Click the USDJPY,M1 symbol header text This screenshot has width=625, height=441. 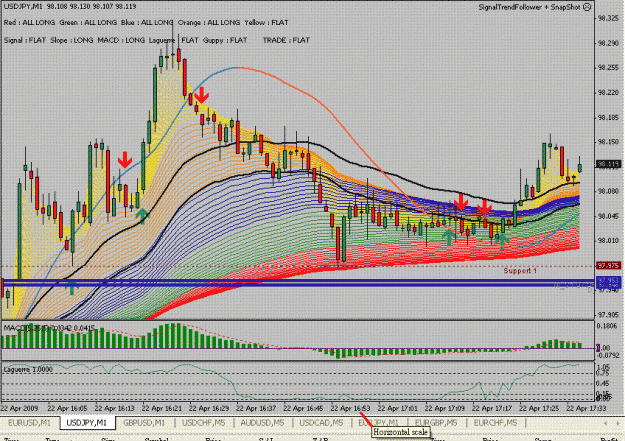pos(23,6)
